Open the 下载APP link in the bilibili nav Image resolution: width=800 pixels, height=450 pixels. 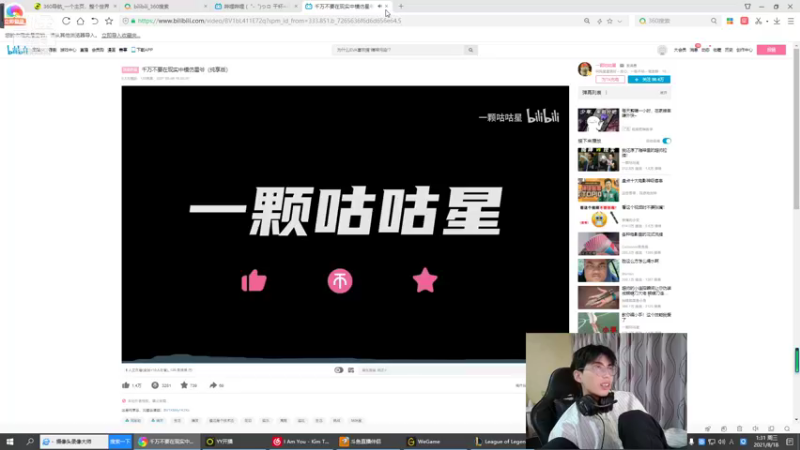coord(142,50)
